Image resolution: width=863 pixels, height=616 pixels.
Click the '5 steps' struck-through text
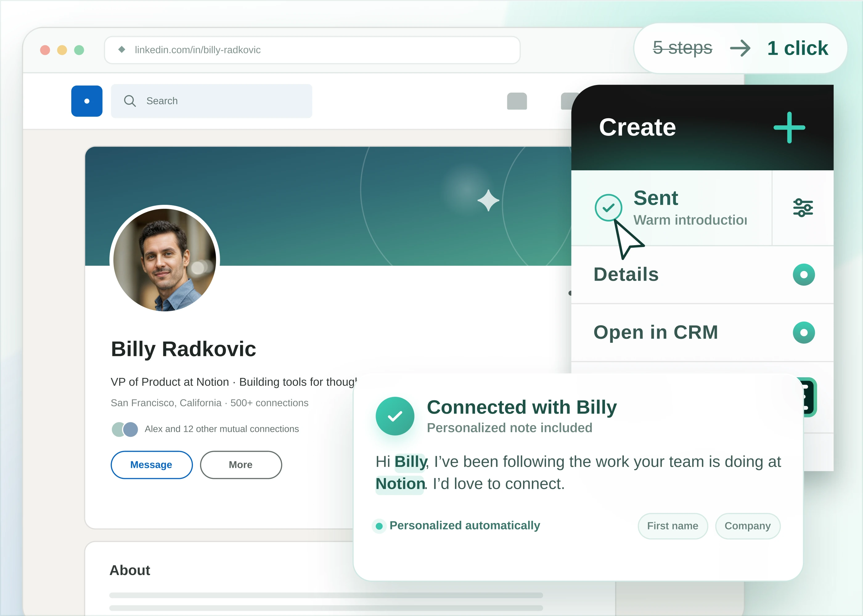click(x=682, y=48)
